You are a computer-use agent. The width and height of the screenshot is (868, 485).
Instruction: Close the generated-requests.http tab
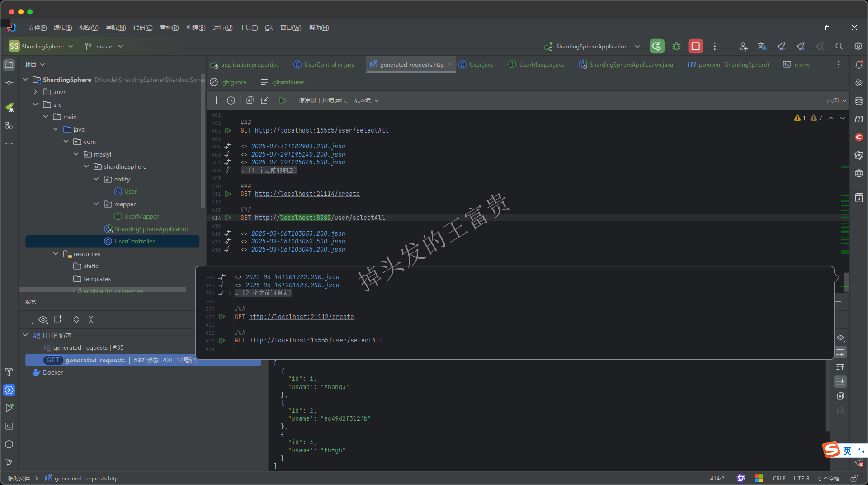tap(449, 64)
